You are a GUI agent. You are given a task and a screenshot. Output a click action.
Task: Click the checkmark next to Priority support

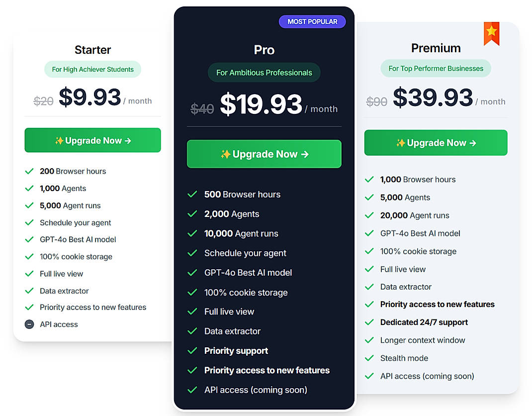(192, 351)
